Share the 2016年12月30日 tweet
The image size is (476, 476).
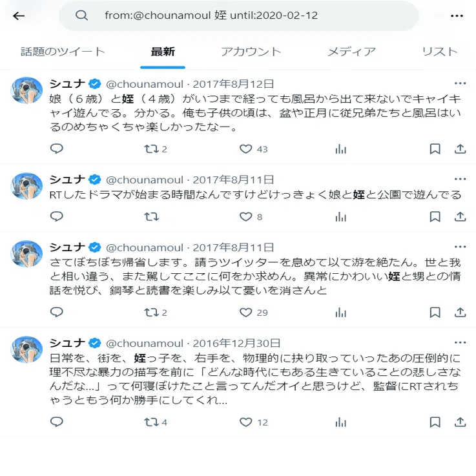(x=460, y=422)
